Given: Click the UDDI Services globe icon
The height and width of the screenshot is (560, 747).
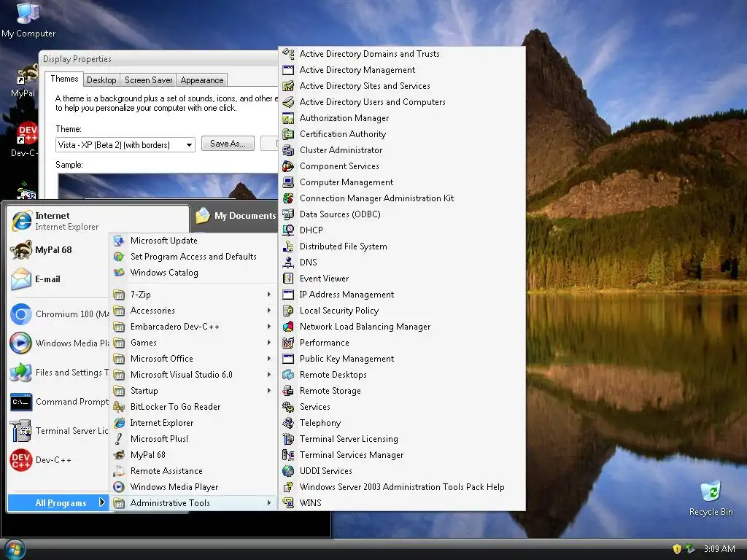Looking at the screenshot, I should pyautogui.click(x=288, y=470).
